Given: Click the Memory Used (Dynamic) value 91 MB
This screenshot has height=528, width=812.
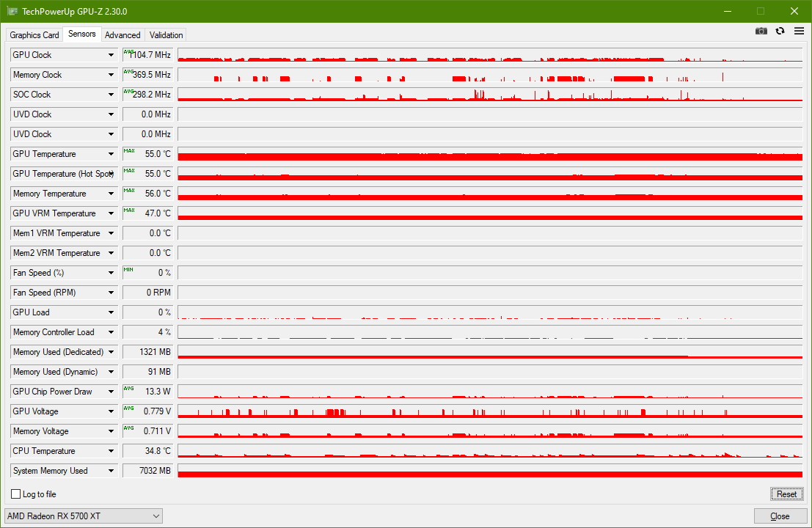Looking at the screenshot, I should tap(147, 372).
